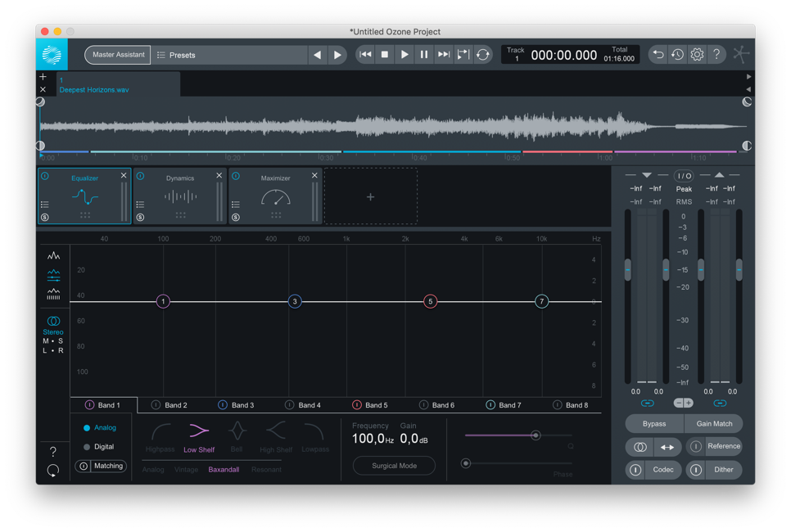
Task: Open Dynamics module preset list
Action: [x=140, y=205]
